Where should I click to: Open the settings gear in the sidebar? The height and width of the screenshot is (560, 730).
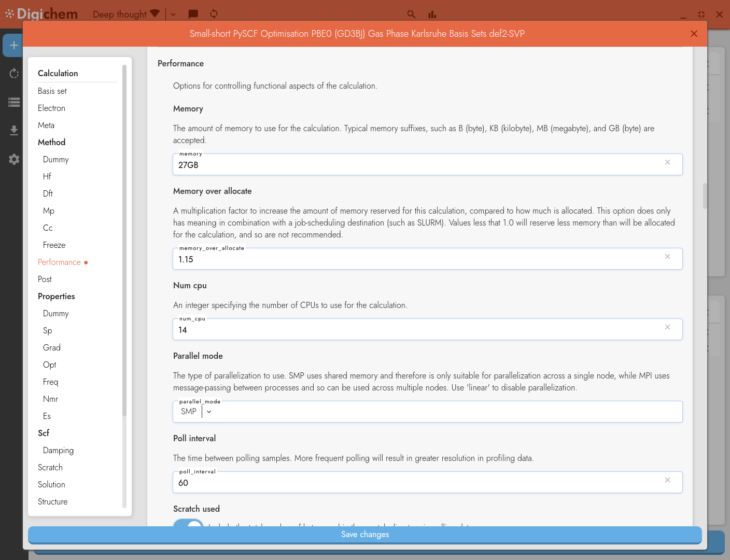pyautogui.click(x=13, y=159)
